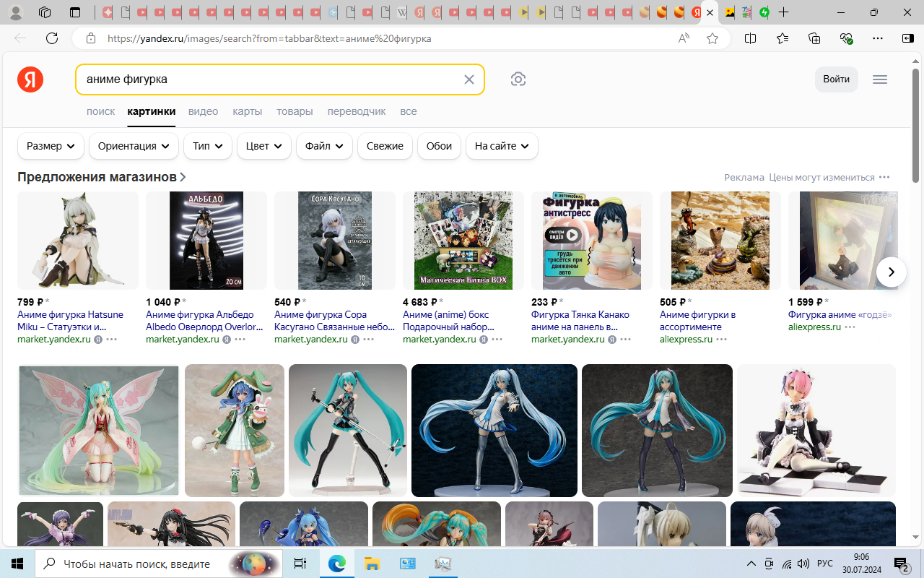Image resolution: width=924 pixels, height=578 pixels.
Task: Open the Workspaces icon
Action: click(x=45, y=12)
